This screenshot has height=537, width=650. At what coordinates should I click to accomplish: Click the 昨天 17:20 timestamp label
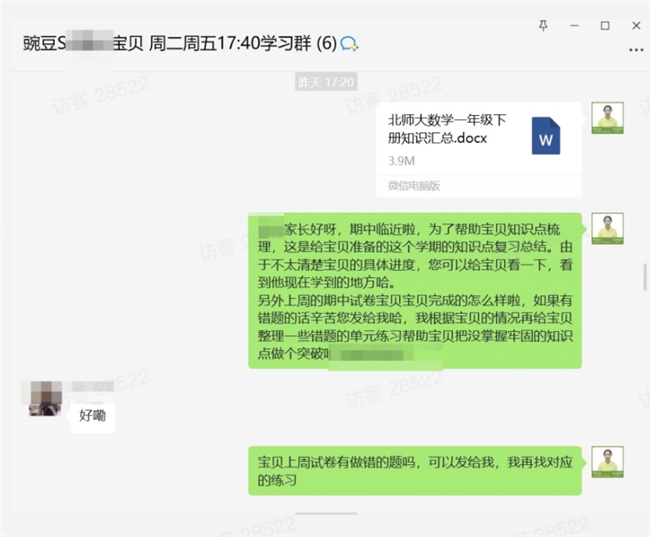pos(326,82)
